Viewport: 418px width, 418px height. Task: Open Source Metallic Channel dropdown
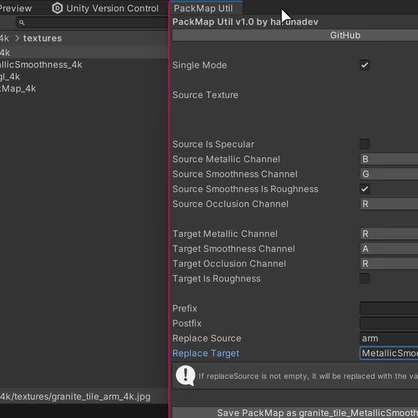(x=389, y=159)
